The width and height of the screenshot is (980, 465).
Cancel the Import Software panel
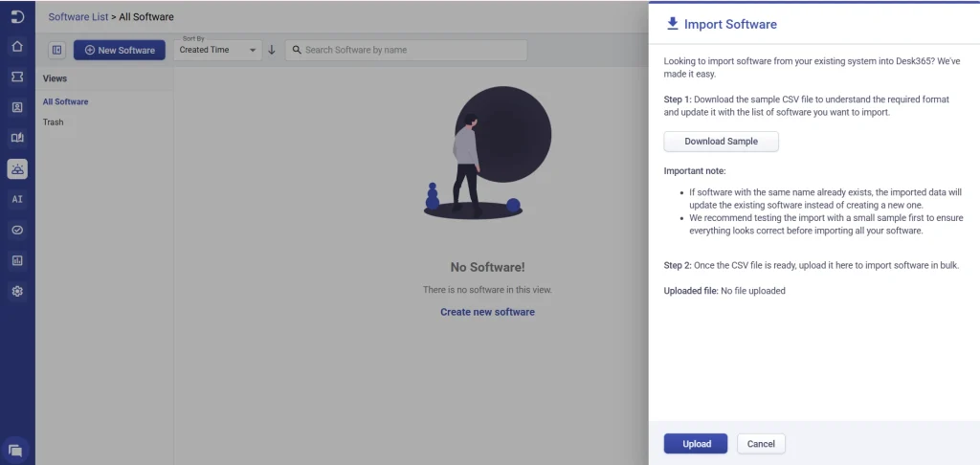761,444
